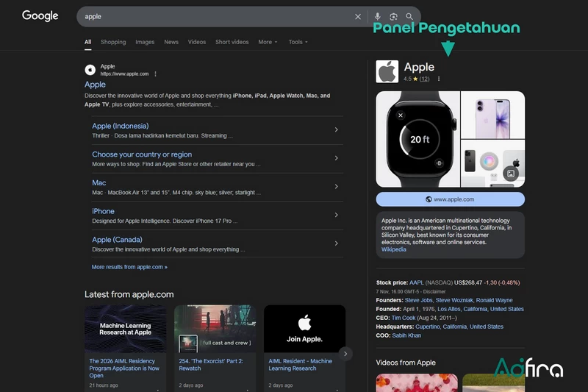The image size is (588, 392).
Task: Click Apple logo in knowledge panel
Action: pos(387,71)
